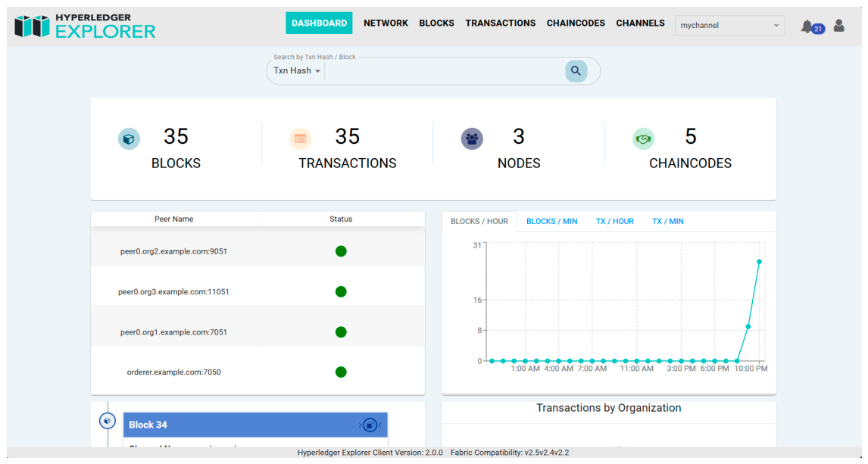The width and height of the screenshot is (868, 464).
Task: Click the Chaincodes handshake icon
Action: (643, 139)
